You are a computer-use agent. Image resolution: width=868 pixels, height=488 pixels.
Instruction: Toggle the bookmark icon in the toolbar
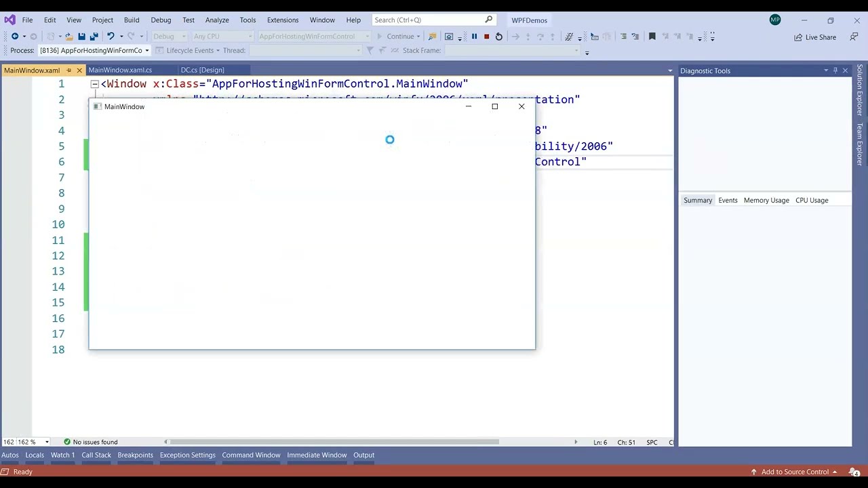coord(652,37)
